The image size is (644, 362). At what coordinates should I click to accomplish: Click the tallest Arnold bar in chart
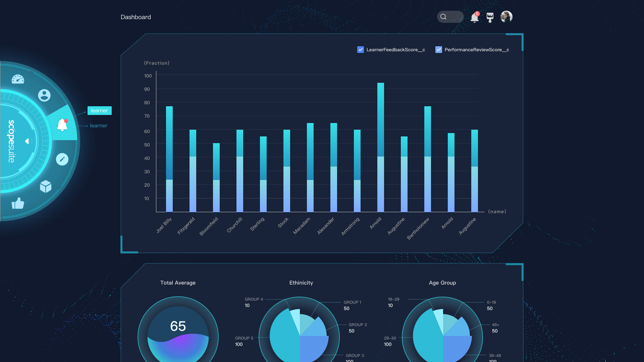coord(380,147)
